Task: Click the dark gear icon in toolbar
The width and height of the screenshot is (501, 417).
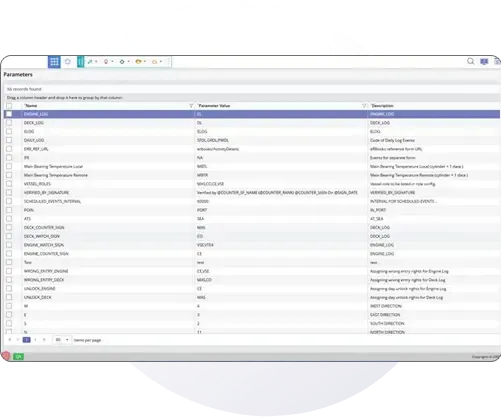Action: [x=122, y=62]
